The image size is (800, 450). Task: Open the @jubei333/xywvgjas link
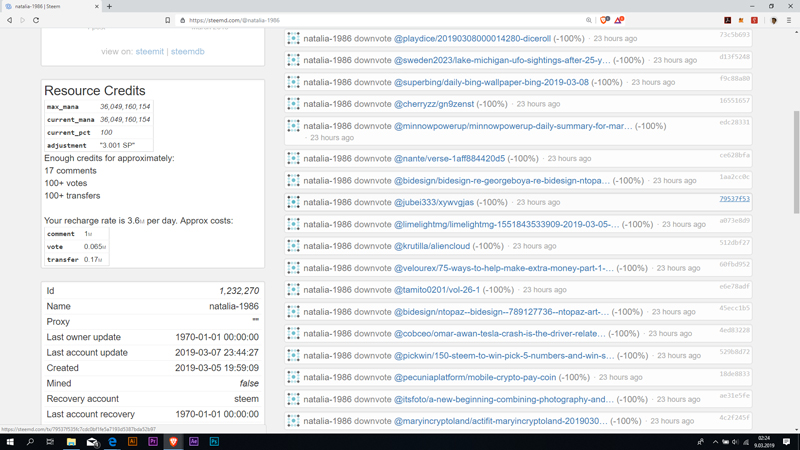click(434, 203)
